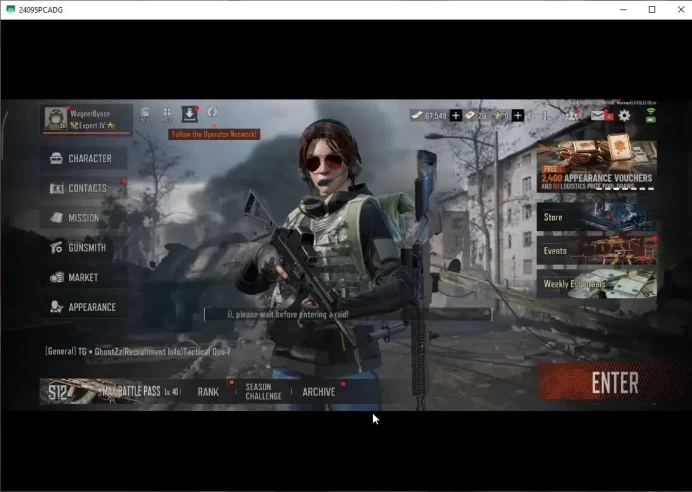Open the Events banner
This screenshot has height=492, width=692.
pos(597,250)
